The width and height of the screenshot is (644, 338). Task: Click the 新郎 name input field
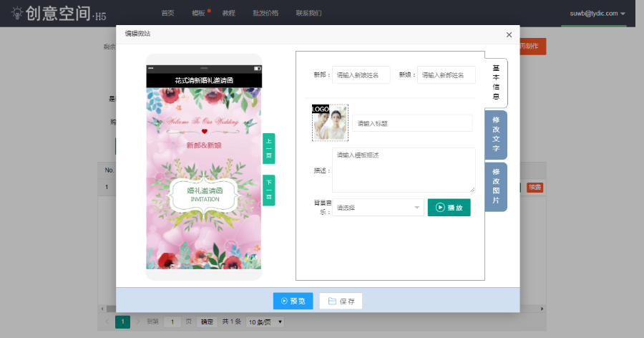[x=361, y=75]
